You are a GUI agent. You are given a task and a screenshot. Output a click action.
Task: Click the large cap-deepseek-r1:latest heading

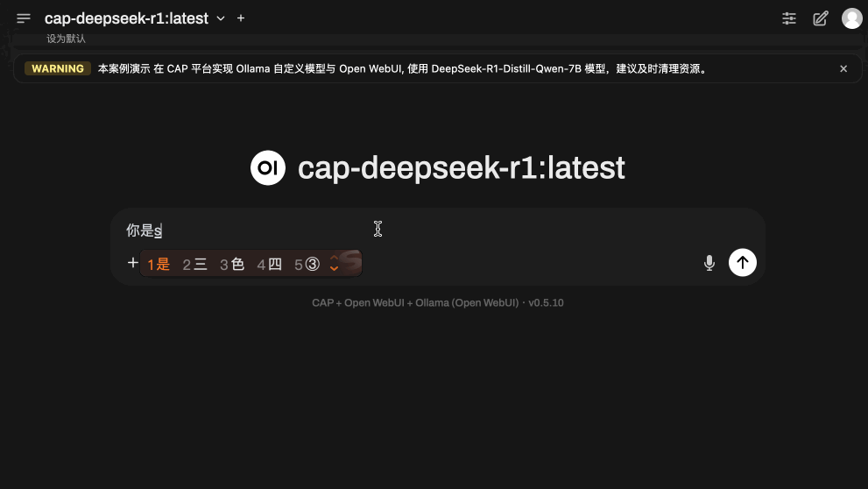[461, 167]
